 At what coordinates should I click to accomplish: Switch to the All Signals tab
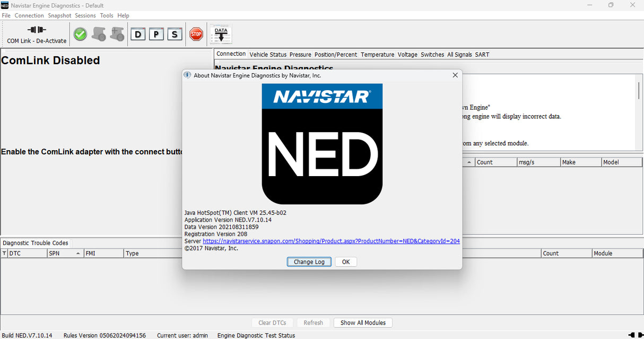(x=459, y=54)
